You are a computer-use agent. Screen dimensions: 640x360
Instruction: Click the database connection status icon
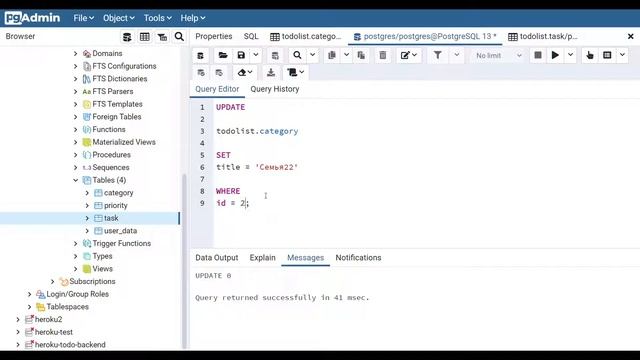(200, 55)
